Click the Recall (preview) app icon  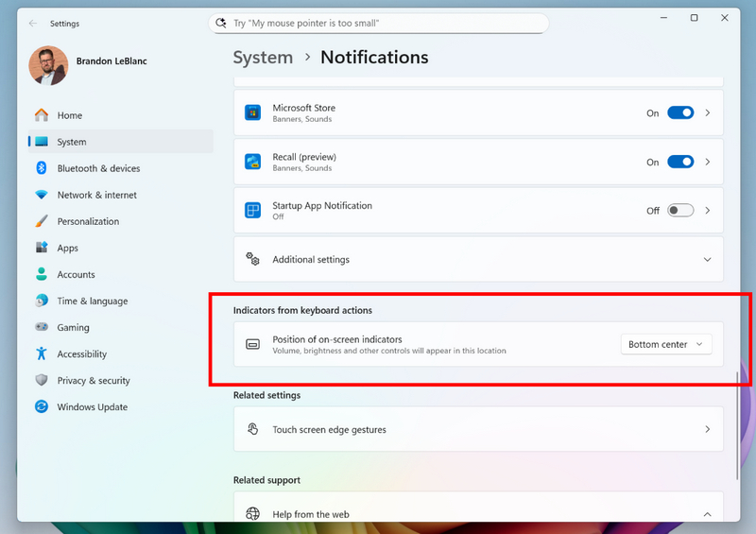(x=252, y=162)
